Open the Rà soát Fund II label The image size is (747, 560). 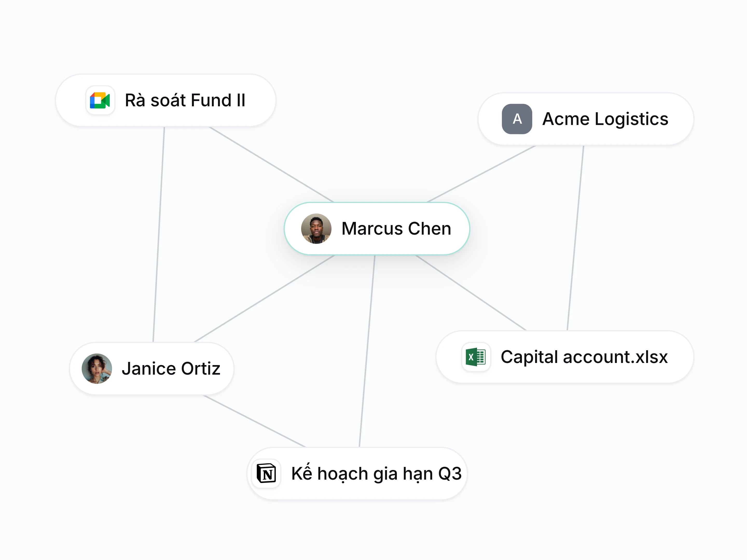click(185, 100)
